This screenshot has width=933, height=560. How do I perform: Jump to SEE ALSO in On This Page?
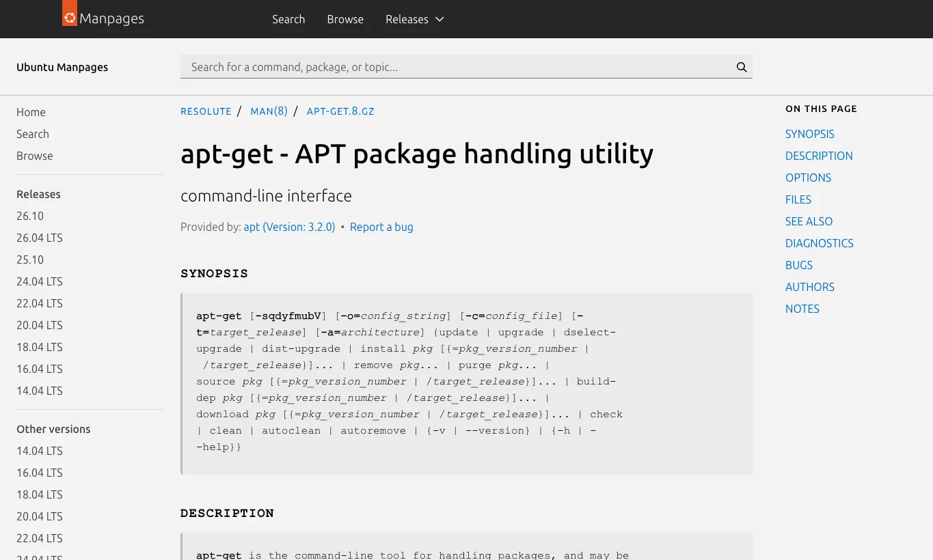click(x=809, y=221)
